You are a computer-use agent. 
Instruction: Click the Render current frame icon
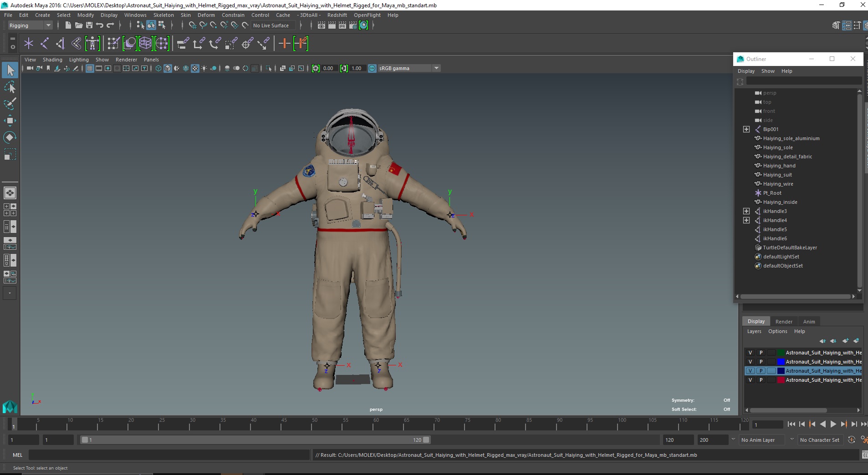tap(332, 25)
